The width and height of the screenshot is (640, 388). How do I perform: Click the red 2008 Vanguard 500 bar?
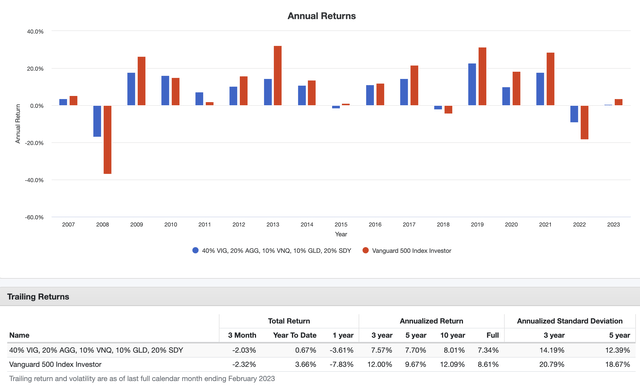pyautogui.click(x=107, y=140)
